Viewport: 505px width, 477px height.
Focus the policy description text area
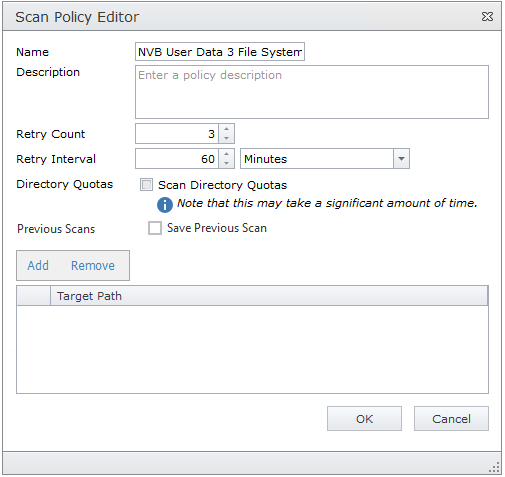[x=312, y=92]
